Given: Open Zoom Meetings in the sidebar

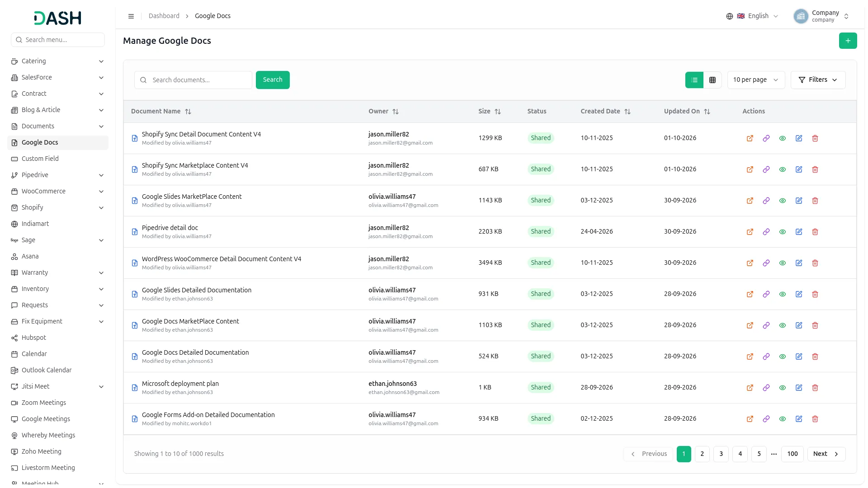Looking at the screenshot, I should point(58,403).
